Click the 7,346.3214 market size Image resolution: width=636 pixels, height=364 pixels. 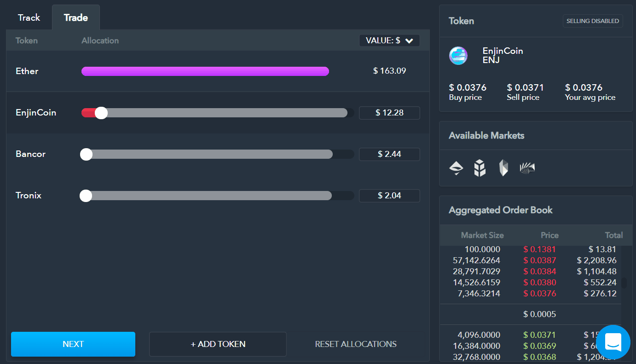click(x=479, y=294)
